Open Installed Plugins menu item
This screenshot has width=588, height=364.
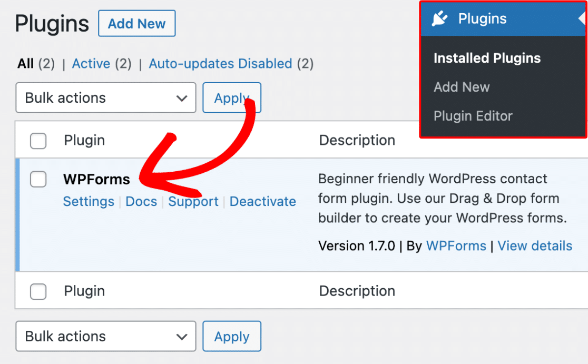click(x=487, y=58)
